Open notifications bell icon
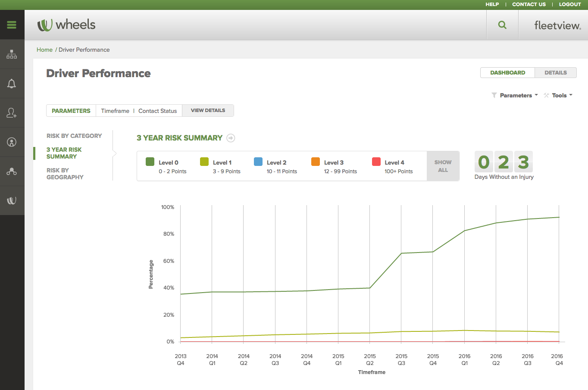The width and height of the screenshot is (588, 390). [12, 84]
